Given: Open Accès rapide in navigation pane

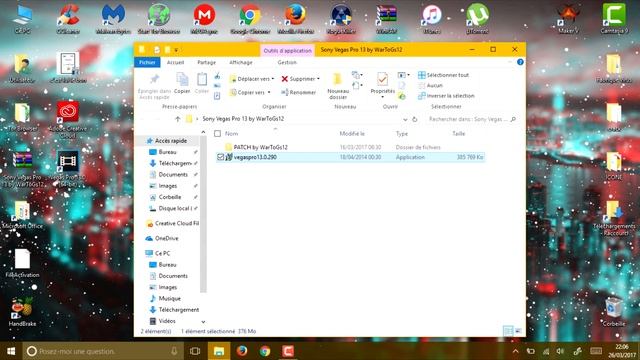Looking at the screenshot, I should coord(170,141).
